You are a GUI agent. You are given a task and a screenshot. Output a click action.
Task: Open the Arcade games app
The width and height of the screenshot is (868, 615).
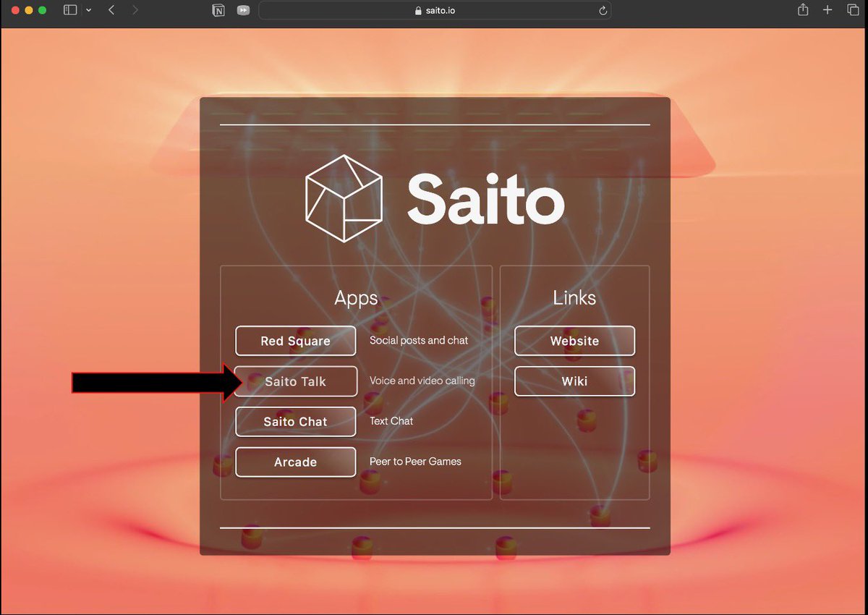[295, 462]
